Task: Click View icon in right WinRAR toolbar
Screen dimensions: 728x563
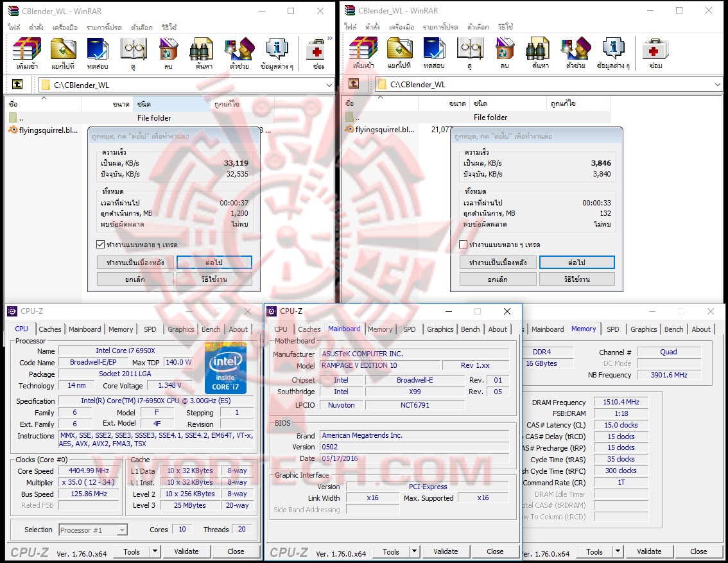Action: click(469, 53)
